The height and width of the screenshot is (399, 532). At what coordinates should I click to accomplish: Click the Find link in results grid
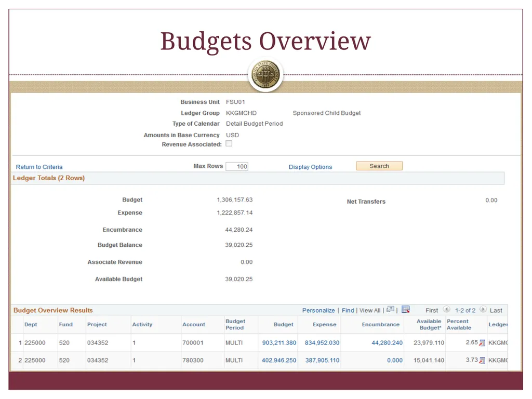348,311
